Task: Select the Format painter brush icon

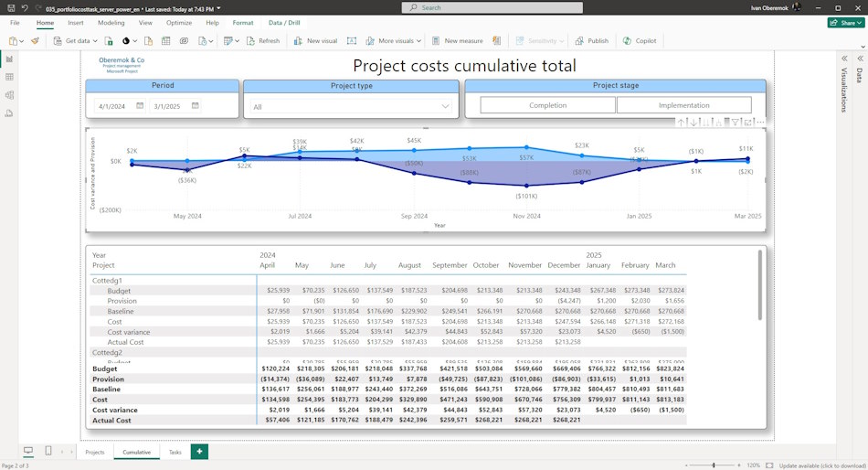Action: 36,41
